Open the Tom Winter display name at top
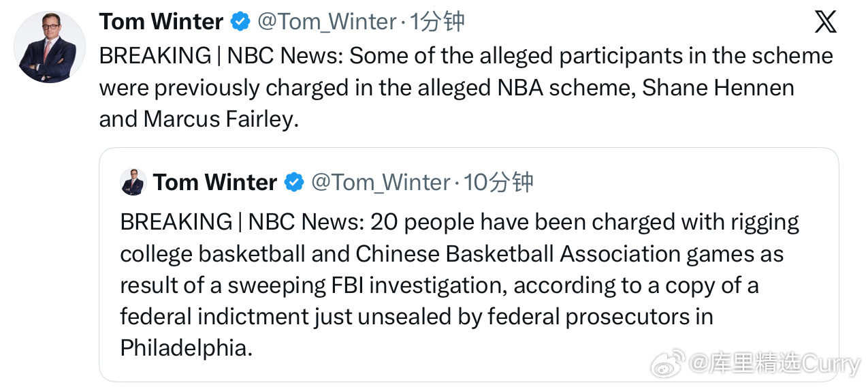 pos(161,22)
